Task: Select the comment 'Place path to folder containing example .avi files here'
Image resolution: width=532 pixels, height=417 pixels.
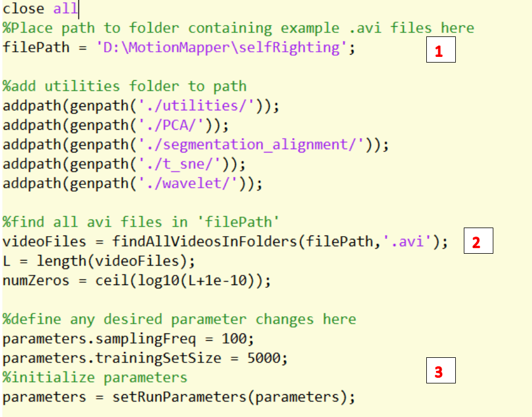Action: pos(239,28)
